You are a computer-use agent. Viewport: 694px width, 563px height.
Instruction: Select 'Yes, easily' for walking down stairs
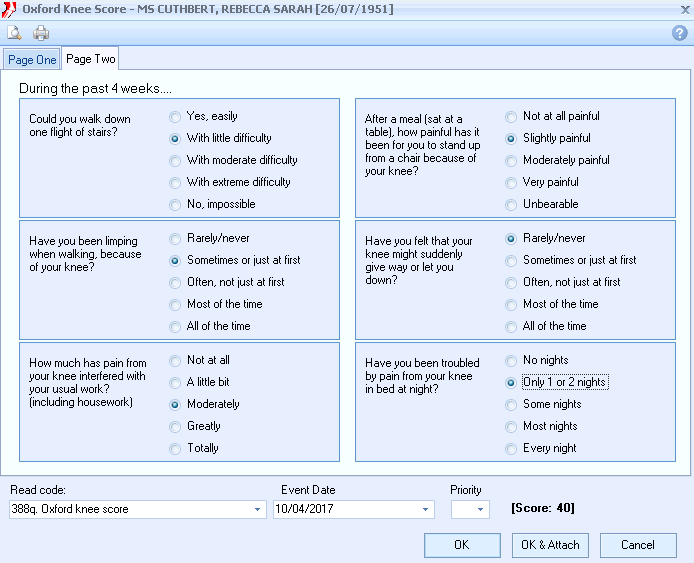(x=176, y=116)
